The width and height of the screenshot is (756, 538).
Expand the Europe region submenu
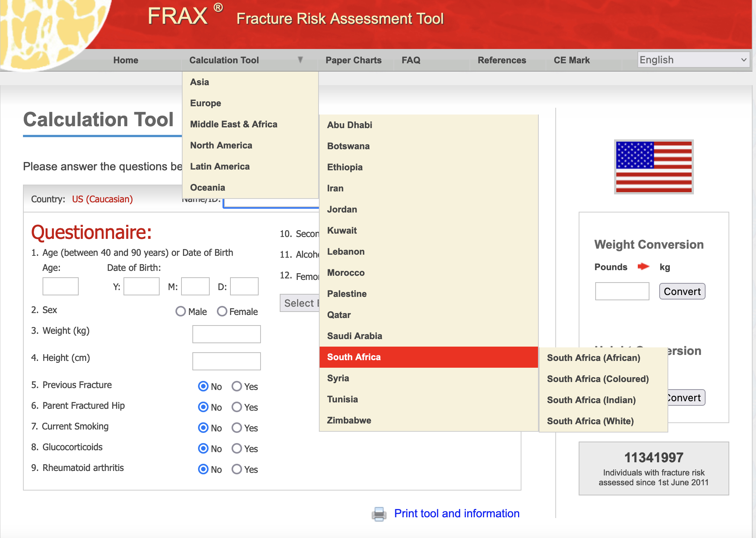250,103
